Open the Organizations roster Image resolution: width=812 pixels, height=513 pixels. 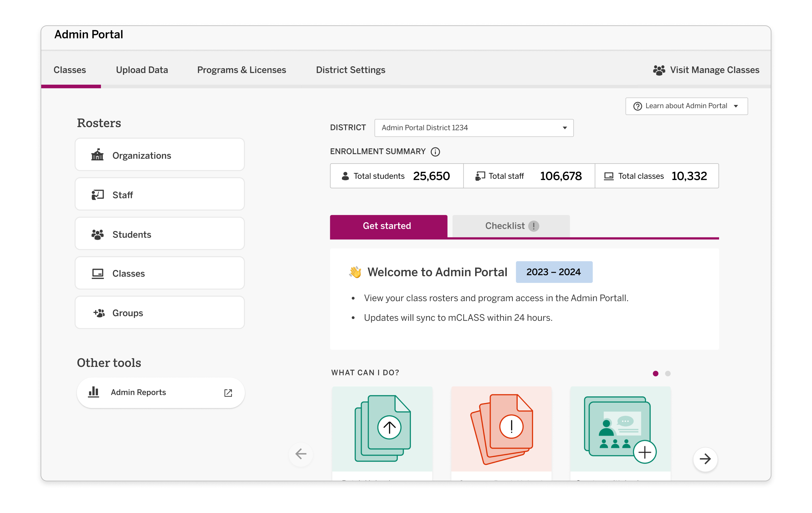[x=97, y=155]
